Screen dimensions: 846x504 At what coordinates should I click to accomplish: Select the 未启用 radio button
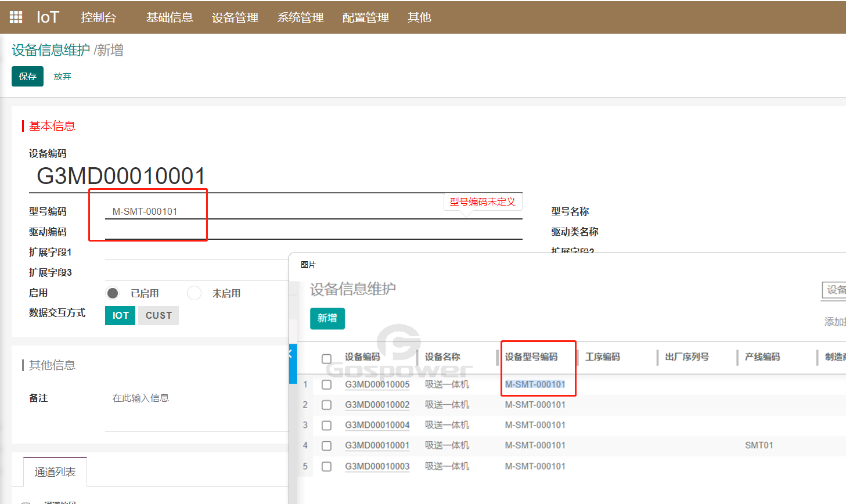[194, 293]
